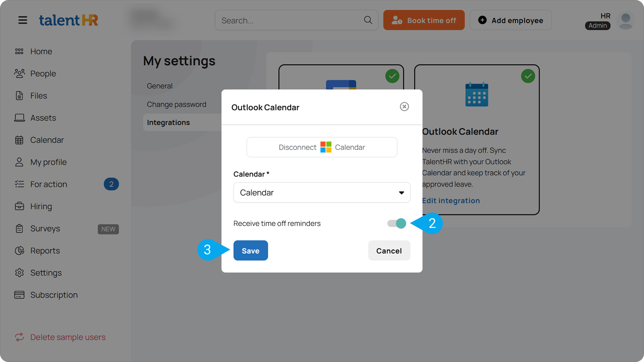Screen dimensions: 644x362
Task: Open the hamburger navigation menu
Action: point(23,20)
